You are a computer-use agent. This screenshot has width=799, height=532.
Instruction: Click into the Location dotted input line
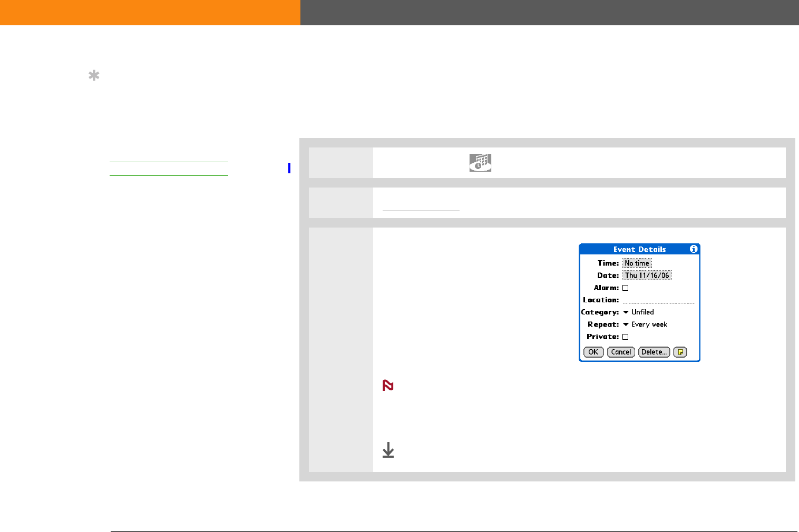click(x=659, y=300)
